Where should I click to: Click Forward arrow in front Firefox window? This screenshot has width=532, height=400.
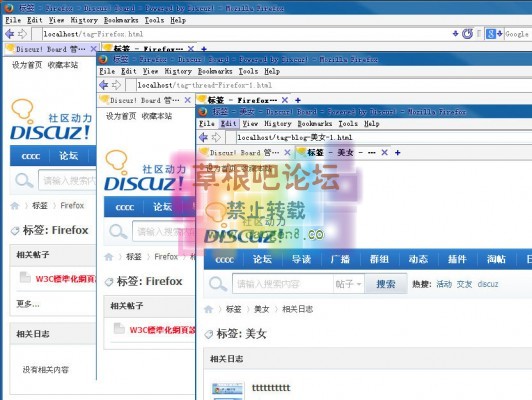tap(216, 137)
